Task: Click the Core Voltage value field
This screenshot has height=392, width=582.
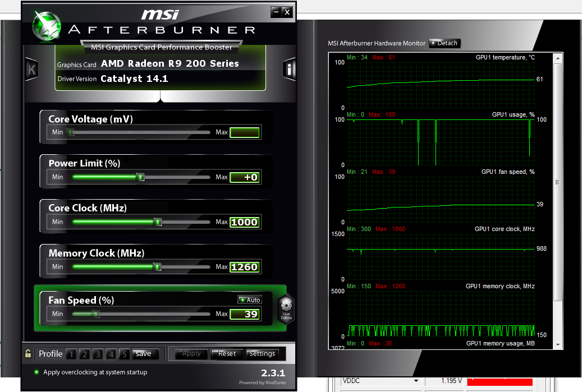Action: click(245, 132)
